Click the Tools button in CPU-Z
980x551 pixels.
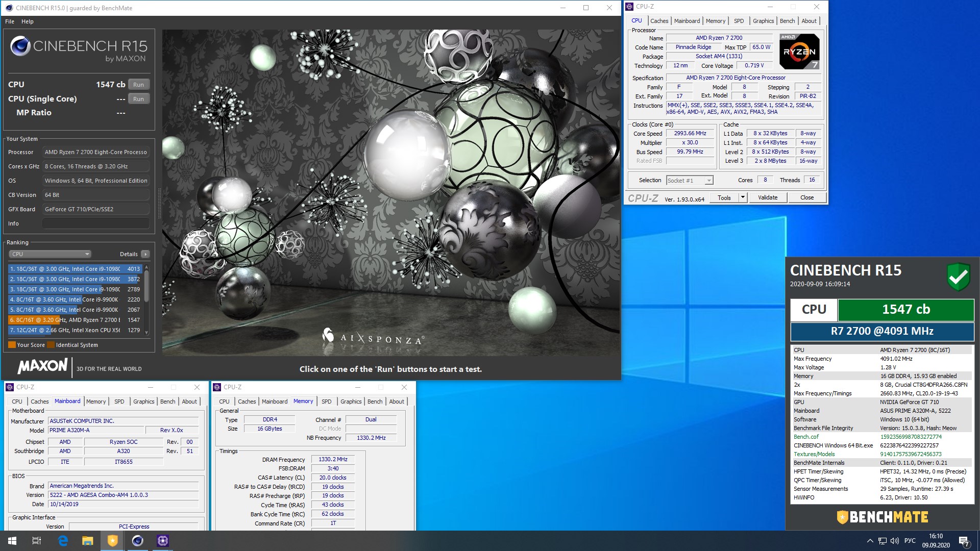(x=724, y=197)
